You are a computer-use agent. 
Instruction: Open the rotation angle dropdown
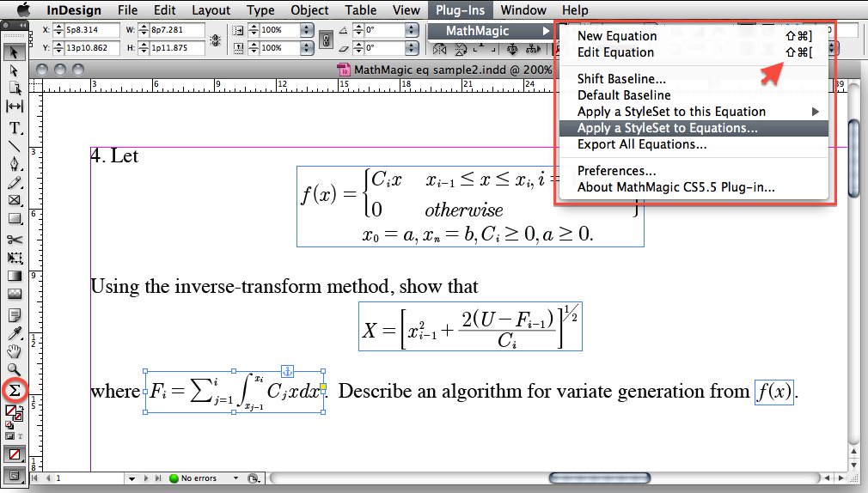click(412, 30)
